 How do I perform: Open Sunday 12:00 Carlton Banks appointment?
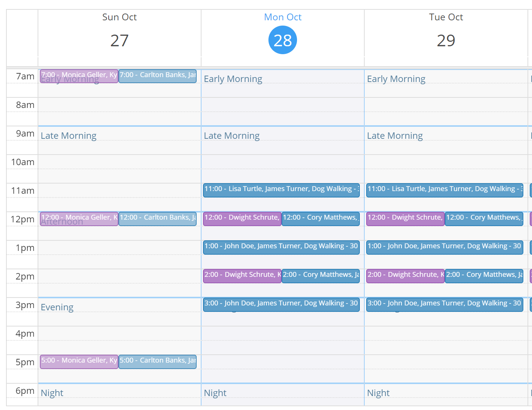158,219
